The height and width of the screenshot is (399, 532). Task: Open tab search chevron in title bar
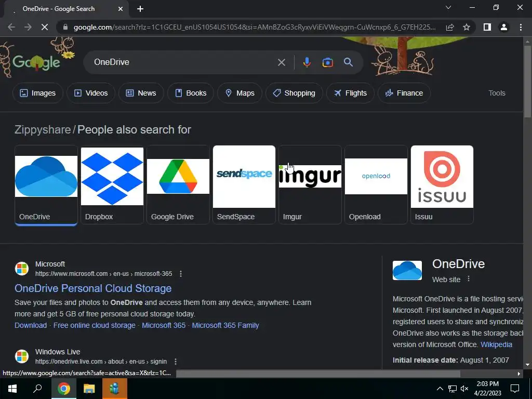[x=448, y=7]
